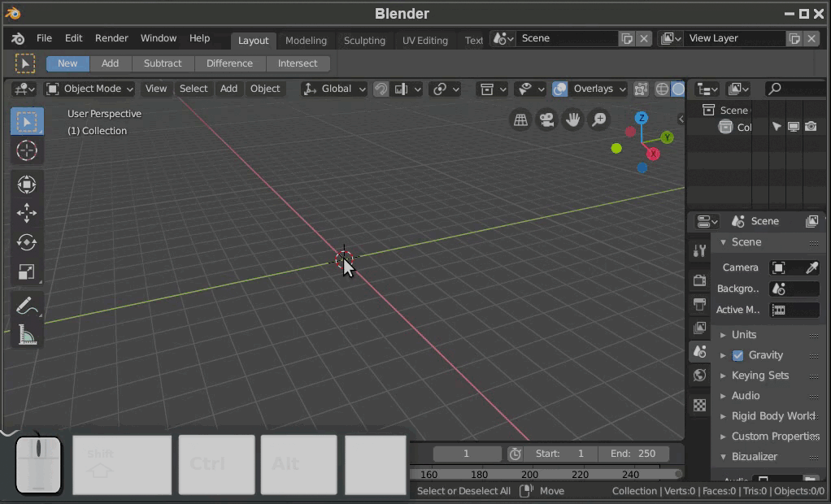The width and height of the screenshot is (831, 504).
Task: Expand the Keying Sets panel
Action: (760, 376)
